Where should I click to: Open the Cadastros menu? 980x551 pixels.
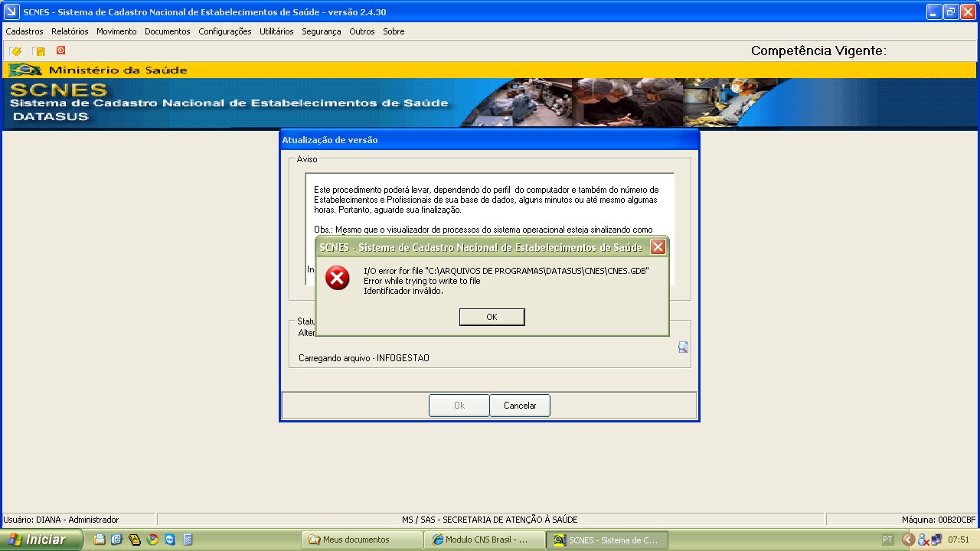(24, 31)
